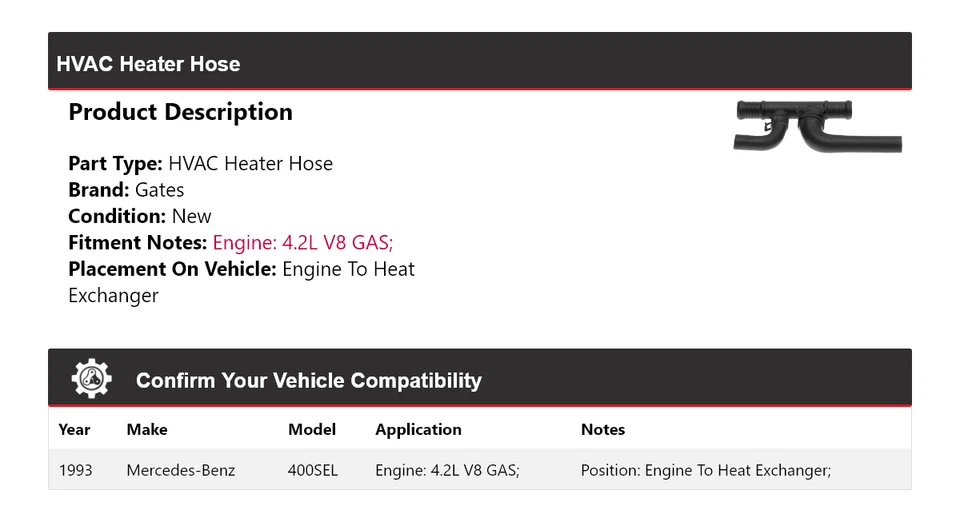This screenshot has height=522, width=960.
Task: Click the Placement On Vehicle label
Action: 172,269
